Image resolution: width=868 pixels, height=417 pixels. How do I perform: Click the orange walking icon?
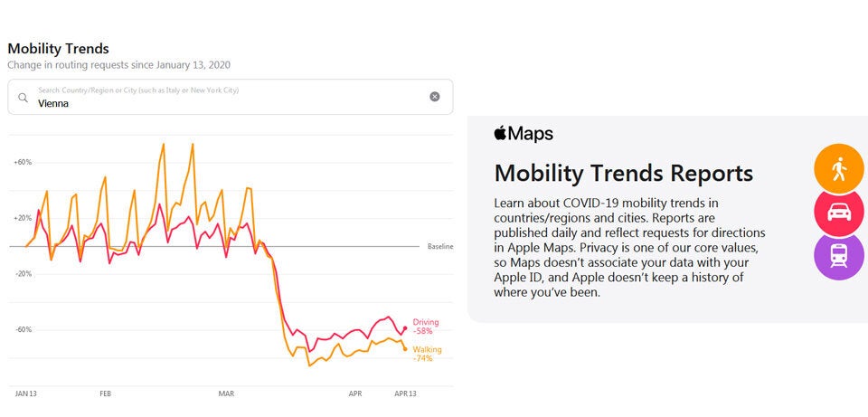pos(839,169)
